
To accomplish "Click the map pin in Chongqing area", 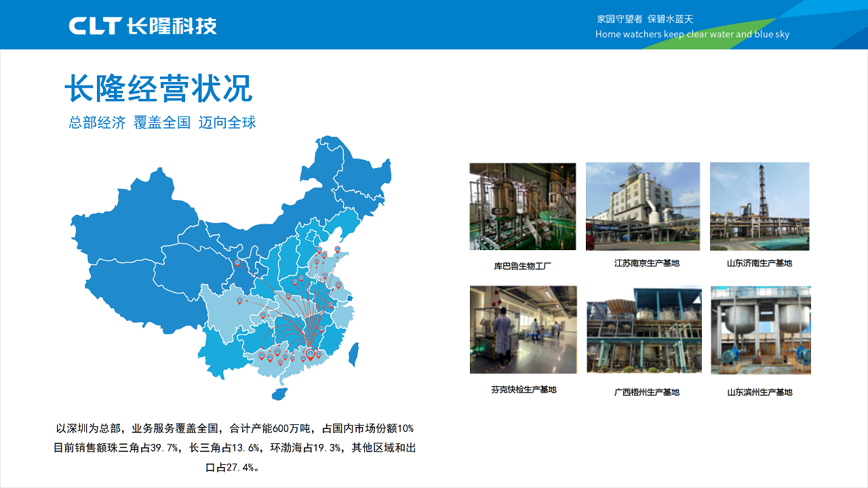I will coord(263,315).
